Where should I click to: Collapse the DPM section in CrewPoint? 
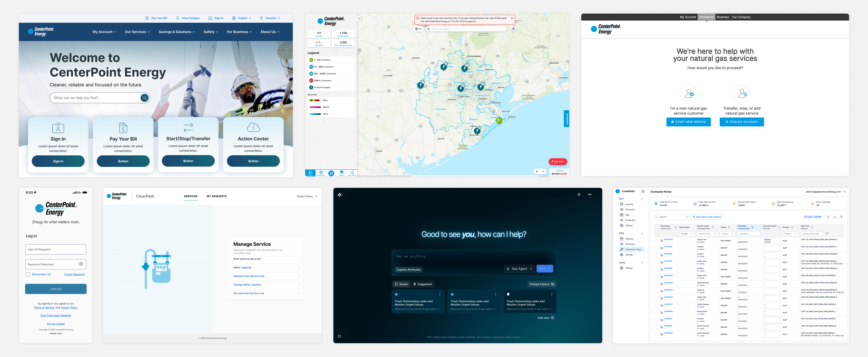[x=642, y=233]
